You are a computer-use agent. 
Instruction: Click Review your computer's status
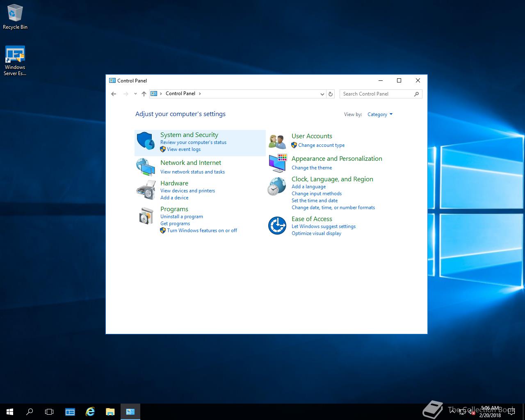click(193, 142)
